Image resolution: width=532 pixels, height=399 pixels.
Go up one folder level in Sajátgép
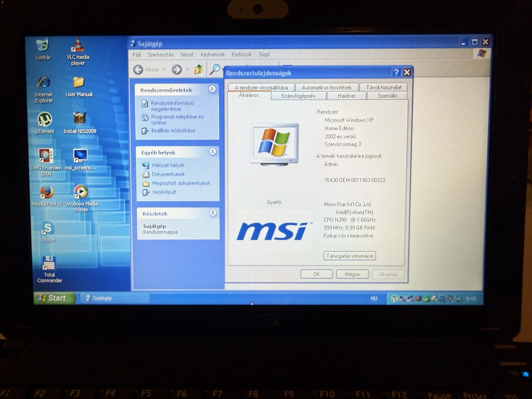[x=199, y=69]
